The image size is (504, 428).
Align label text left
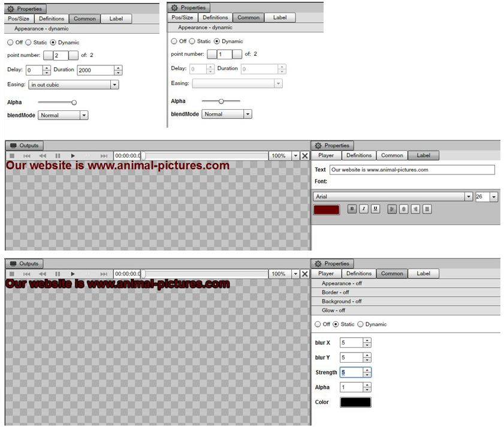point(392,209)
